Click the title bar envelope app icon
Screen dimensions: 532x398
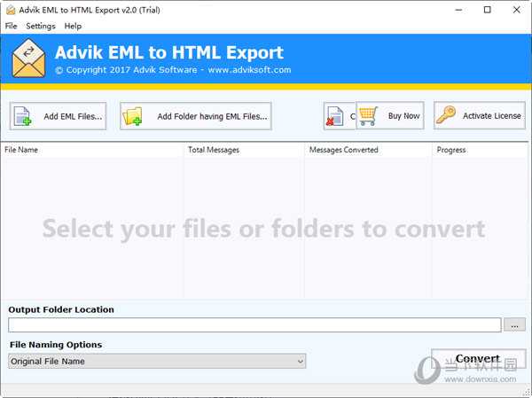pyautogui.click(x=11, y=10)
